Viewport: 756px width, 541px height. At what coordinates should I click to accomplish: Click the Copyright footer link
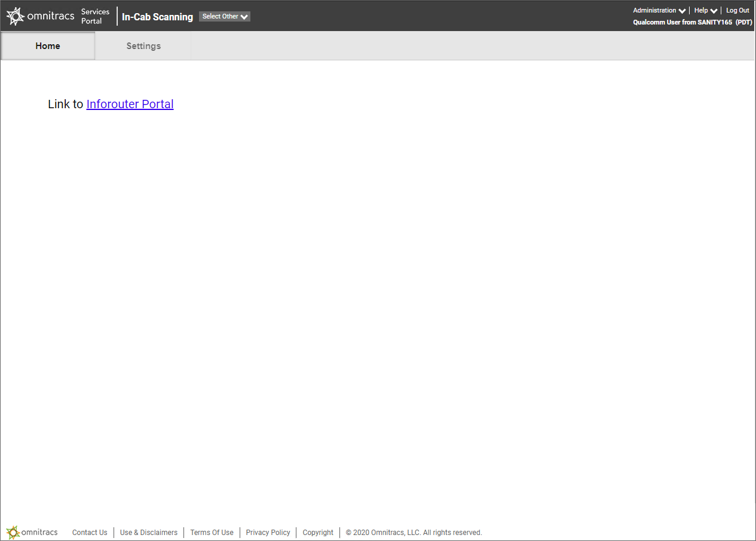pos(318,533)
